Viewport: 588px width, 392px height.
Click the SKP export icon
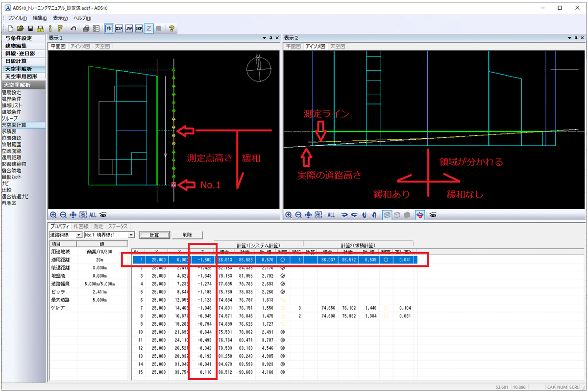click(139, 28)
